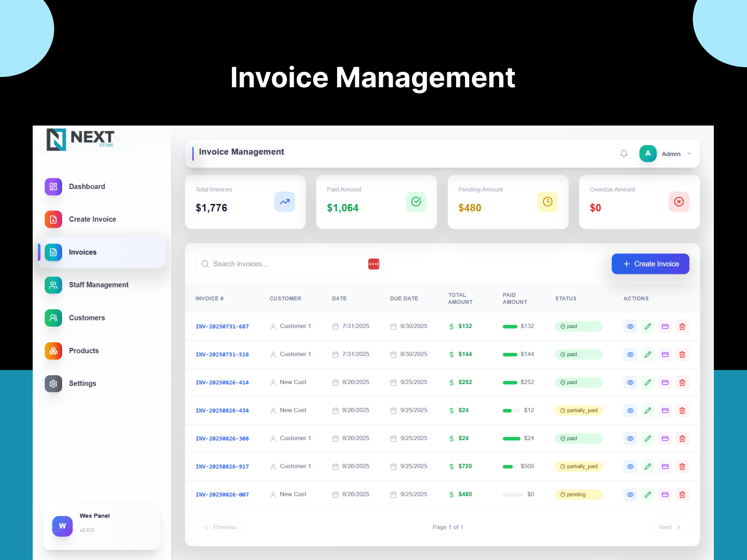Edit invoice INV-20250826-308 with pencil icon
This screenshot has height=560, width=747.
(648, 439)
